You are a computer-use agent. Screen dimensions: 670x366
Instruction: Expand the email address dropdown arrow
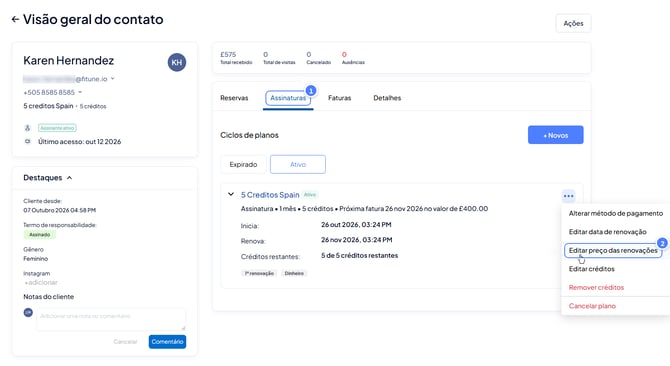(x=112, y=79)
